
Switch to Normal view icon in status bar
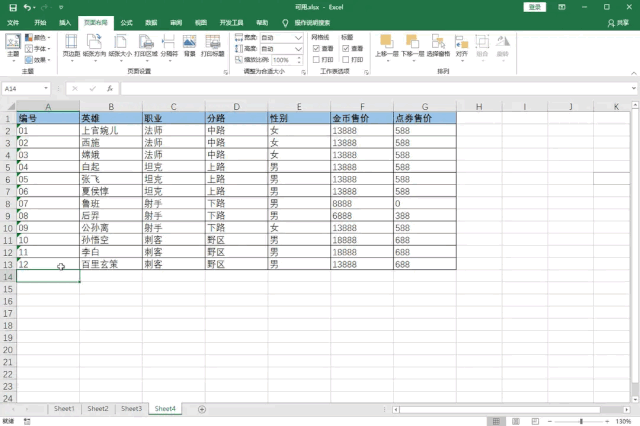coord(496,422)
